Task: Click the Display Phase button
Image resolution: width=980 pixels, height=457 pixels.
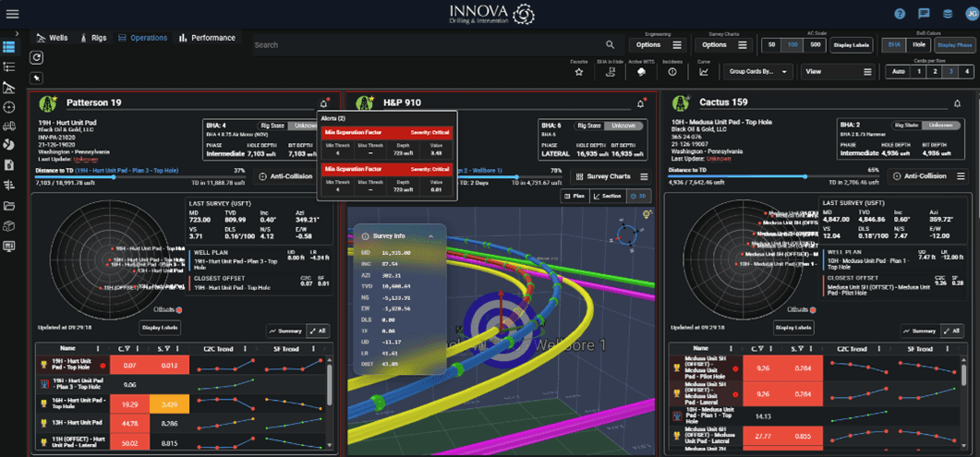Action: pyautogui.click(x=954, y=45)
